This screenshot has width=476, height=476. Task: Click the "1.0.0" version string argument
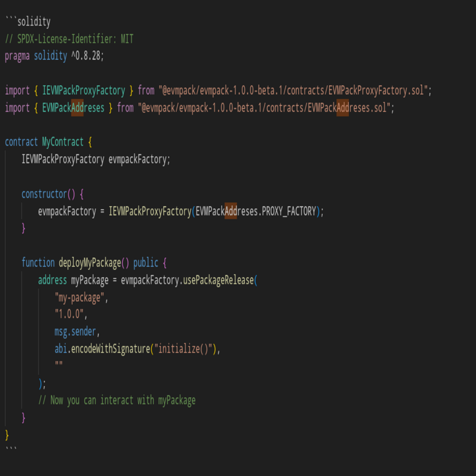click(71, 314)
